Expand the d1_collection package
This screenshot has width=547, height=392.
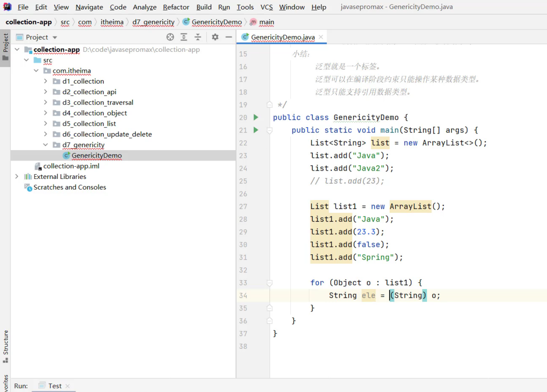(x=45, y=81)
